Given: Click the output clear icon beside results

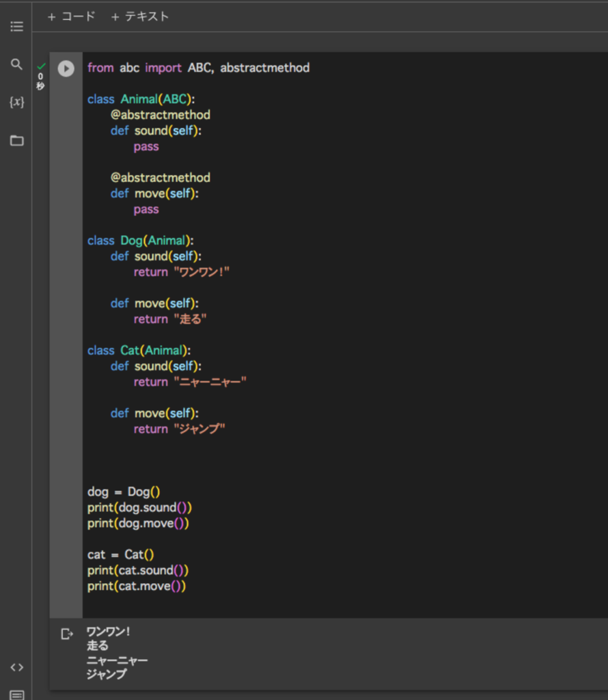Looking at the screenshot, I should 67,634.
